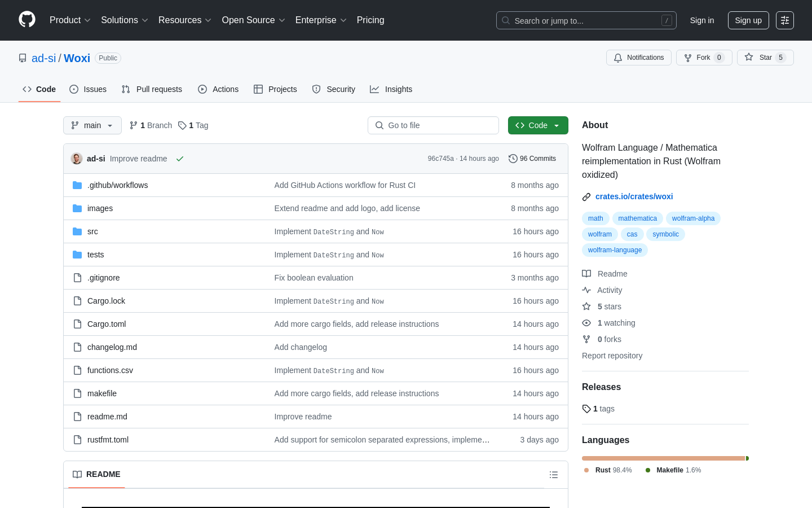Focus the Go to file input
The height and width of the screenshot is (508, 812).
point(433,125)
